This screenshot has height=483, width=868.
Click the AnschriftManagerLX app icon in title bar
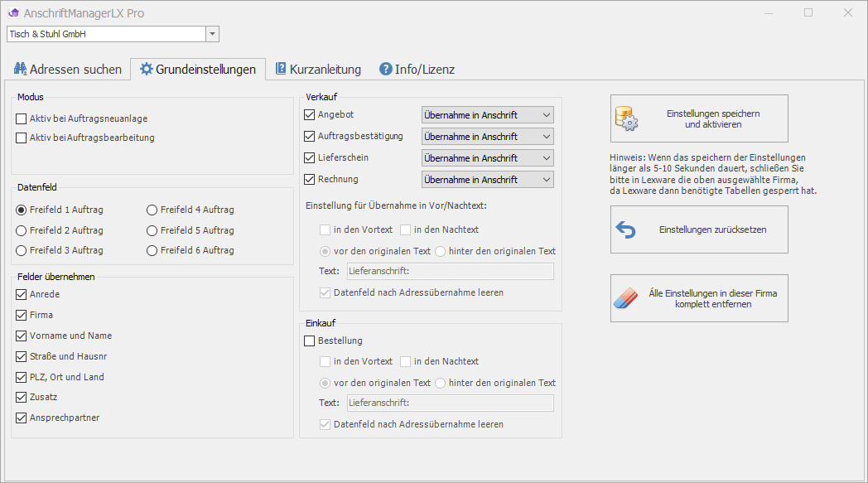(13, 13)
